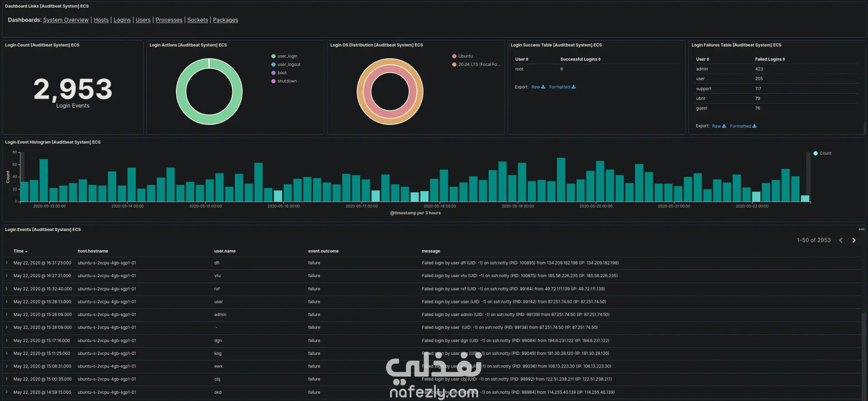Click the 1–50 of 2953 pagination text
Viewport: 868px width, 401px height.
point(814,241)
